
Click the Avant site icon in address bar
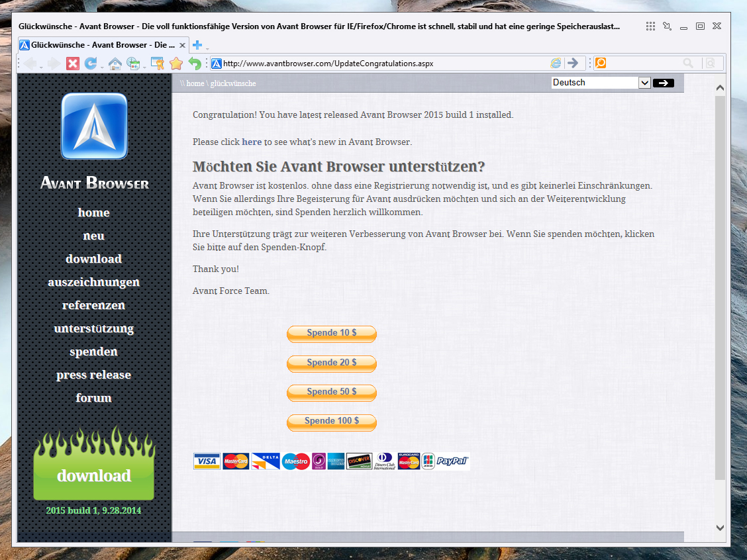[x=217, y=64]
